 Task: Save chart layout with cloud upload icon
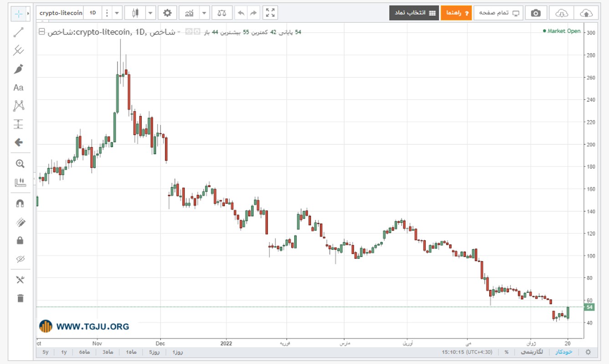point(586,13)
